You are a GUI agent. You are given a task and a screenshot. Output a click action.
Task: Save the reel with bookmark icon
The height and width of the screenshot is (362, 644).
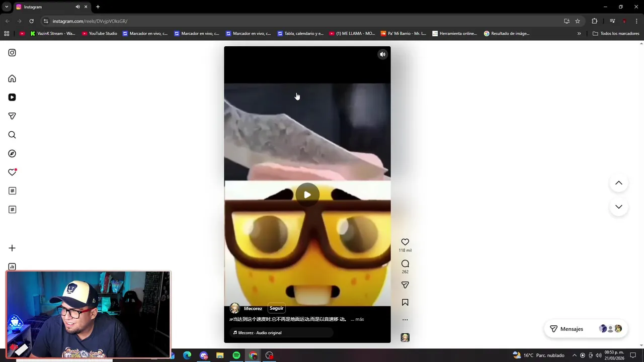click(x=405, y=302)
